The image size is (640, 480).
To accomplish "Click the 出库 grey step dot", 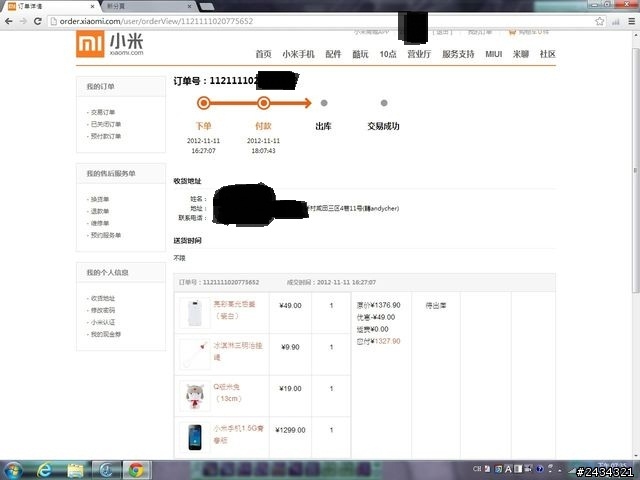I will 324,103.
